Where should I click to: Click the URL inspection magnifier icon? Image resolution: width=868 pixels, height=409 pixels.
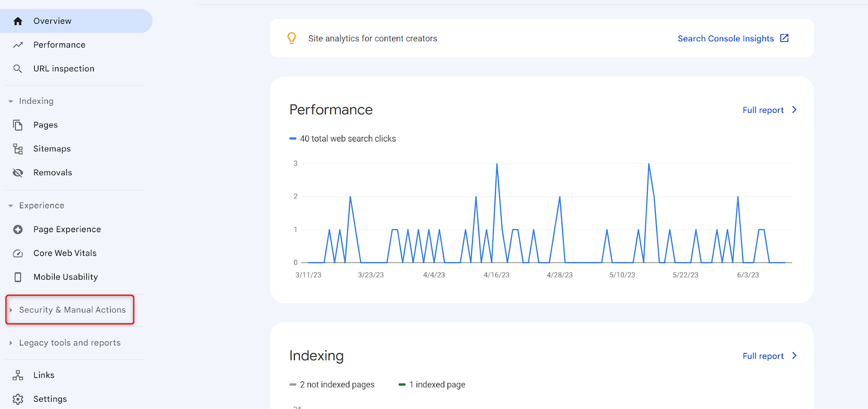point(18,69)
